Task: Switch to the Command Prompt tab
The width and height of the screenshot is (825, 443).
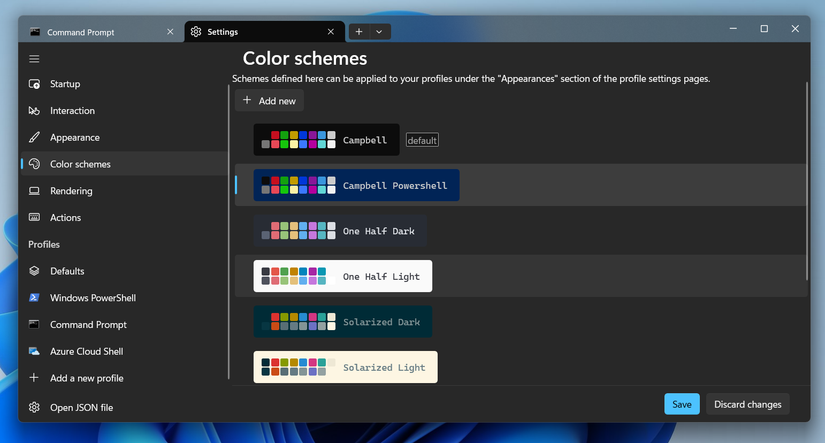Action: point(103,32)
